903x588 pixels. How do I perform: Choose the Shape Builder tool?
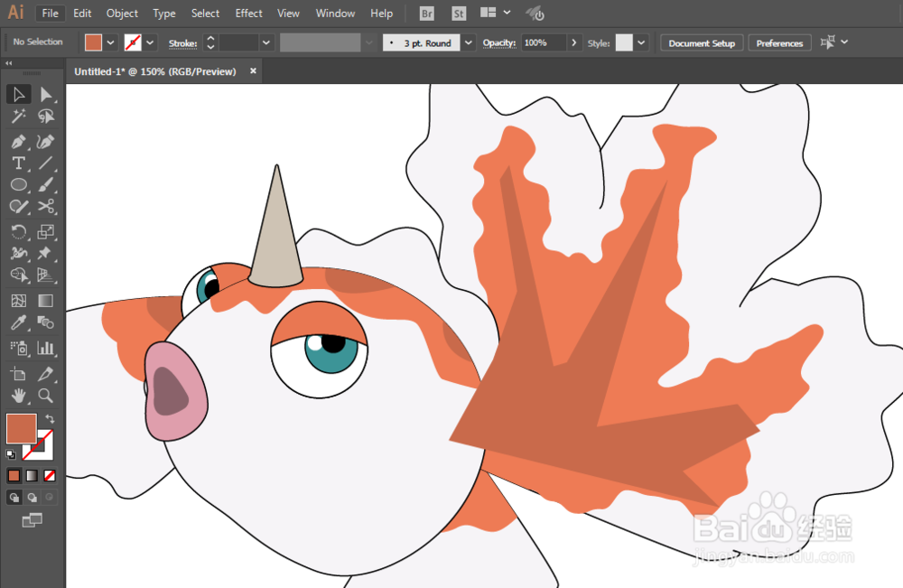[18, 275]
